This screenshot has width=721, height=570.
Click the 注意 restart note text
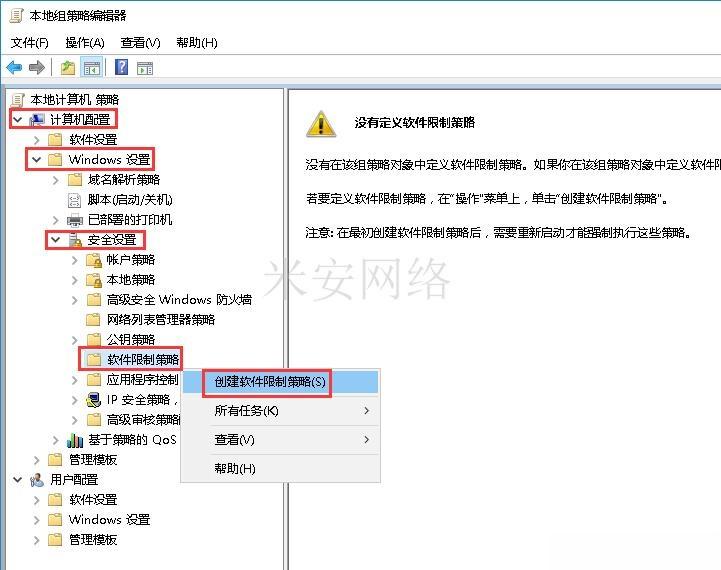click(x=498, y=233)
